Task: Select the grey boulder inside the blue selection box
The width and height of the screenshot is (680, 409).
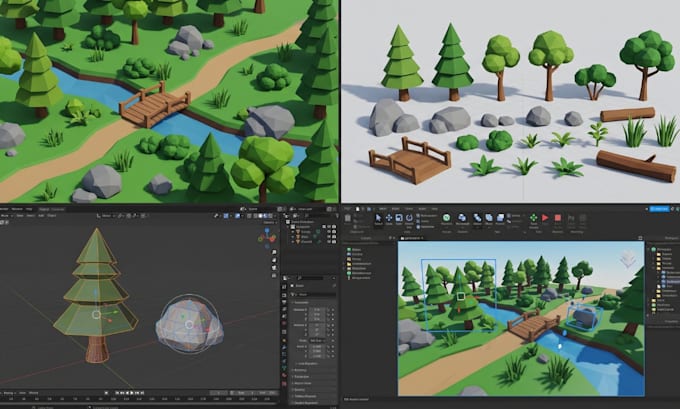Action: (584, 318)
